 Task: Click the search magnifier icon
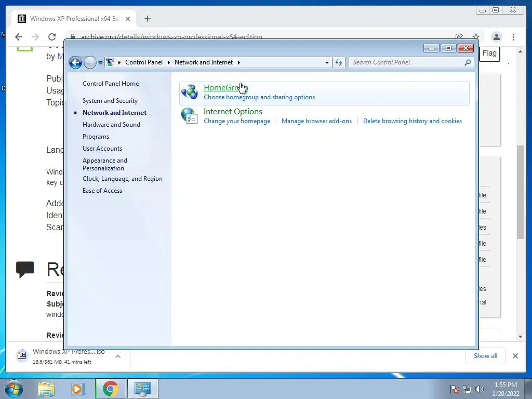[x=468, y=62]
